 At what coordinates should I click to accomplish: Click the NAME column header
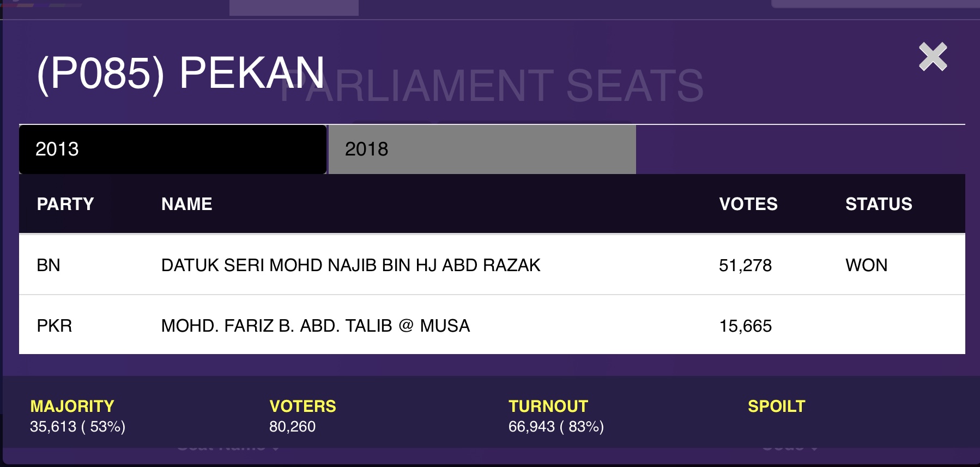[187, 204]
